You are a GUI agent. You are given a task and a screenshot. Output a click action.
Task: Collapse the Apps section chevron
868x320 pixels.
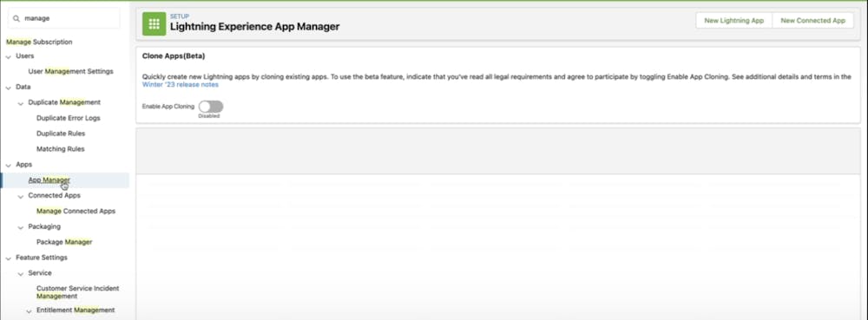coord(9,165)
